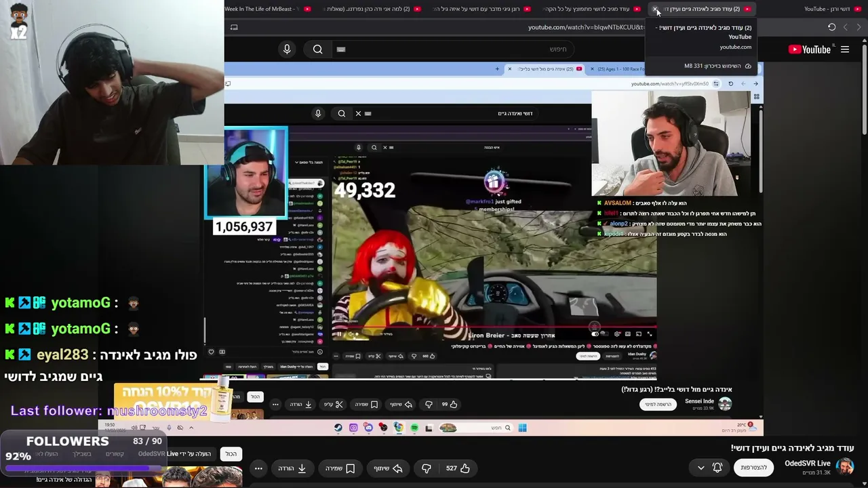Open the YouTube hamburger guide menu

(x=845, y=49)
